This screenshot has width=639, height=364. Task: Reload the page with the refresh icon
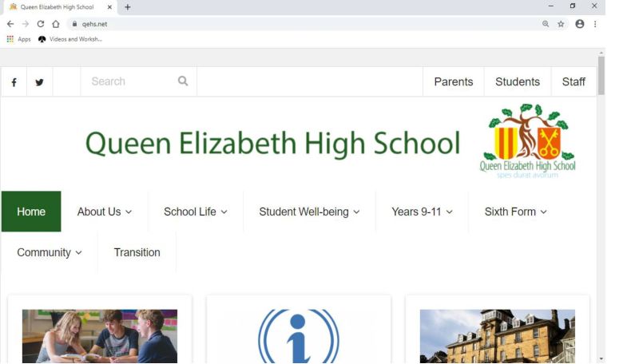pos(41,24)
